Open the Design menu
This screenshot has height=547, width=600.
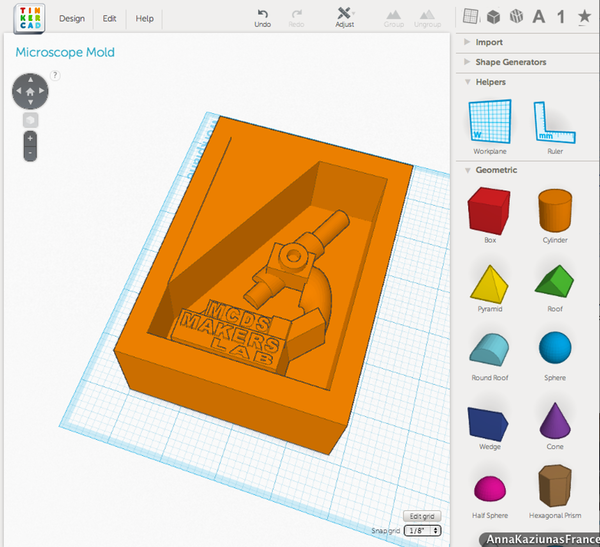tap(72, 18)
